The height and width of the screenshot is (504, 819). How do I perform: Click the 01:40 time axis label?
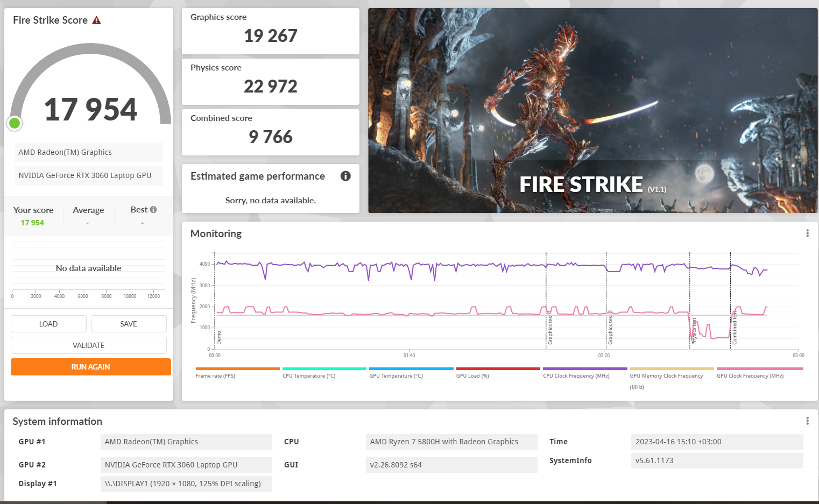pos(409,356)
